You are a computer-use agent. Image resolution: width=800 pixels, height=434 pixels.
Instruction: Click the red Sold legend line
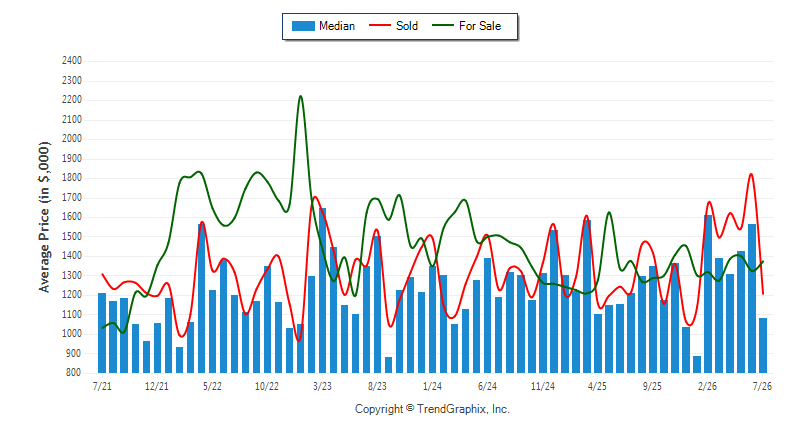point(380,25)
